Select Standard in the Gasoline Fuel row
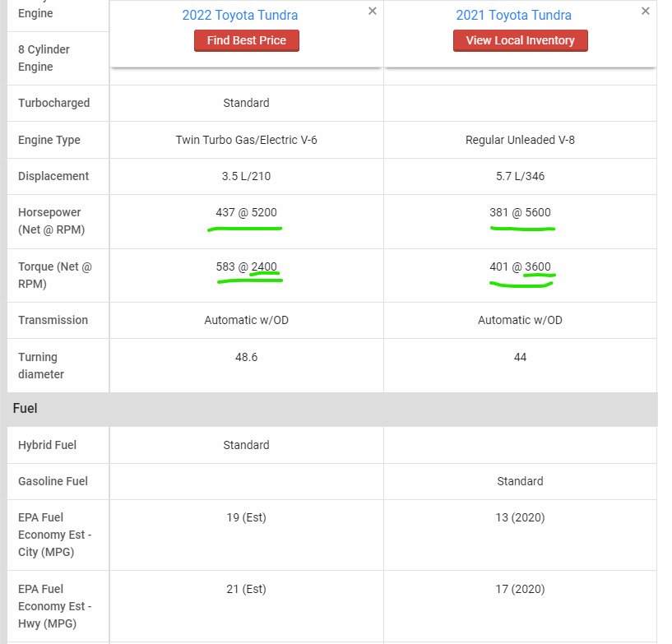This screenshot has width=672, height=644. coord(521,481)
